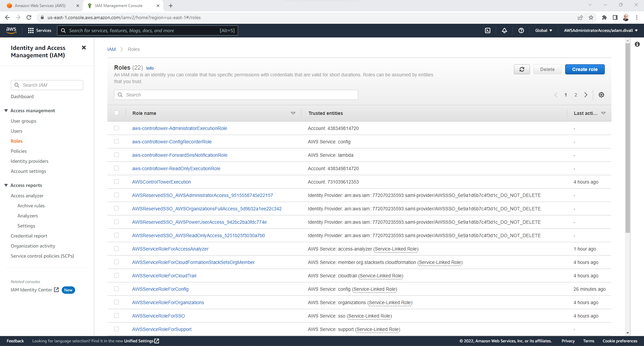
Task: Refresh the roles list
Action: 522,69
